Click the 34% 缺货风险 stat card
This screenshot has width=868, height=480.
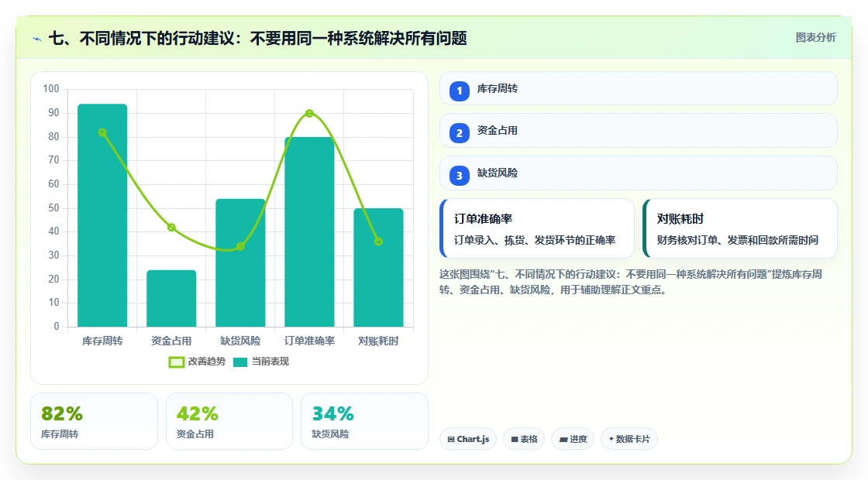coord(364,421)
